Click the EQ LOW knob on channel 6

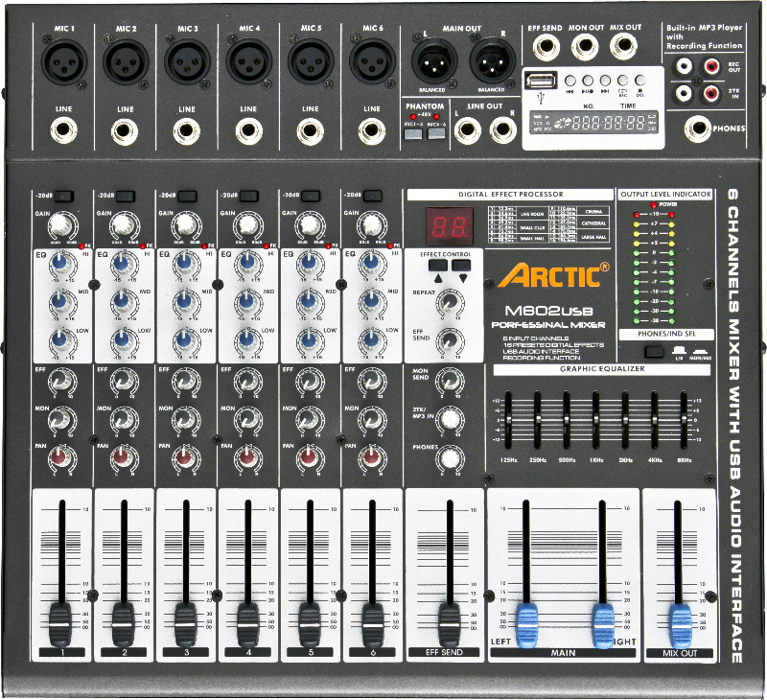[x=371, y=340]
